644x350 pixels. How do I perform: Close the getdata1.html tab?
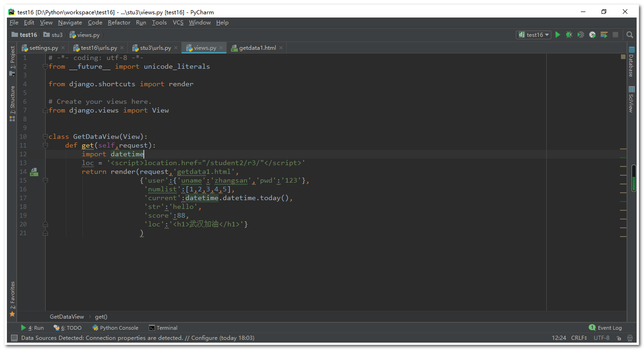pyautogui.click(x=281, y=48)
